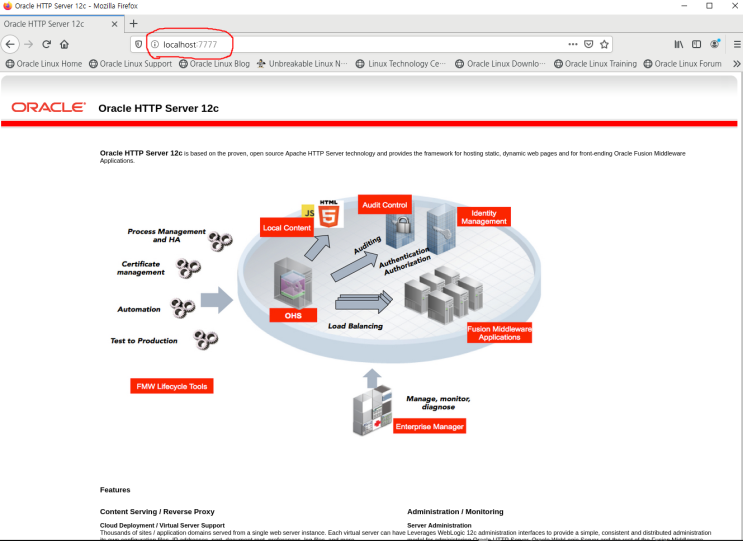
Task: Open the Linux Technology Center bookmark
Action: click(400, 63)
